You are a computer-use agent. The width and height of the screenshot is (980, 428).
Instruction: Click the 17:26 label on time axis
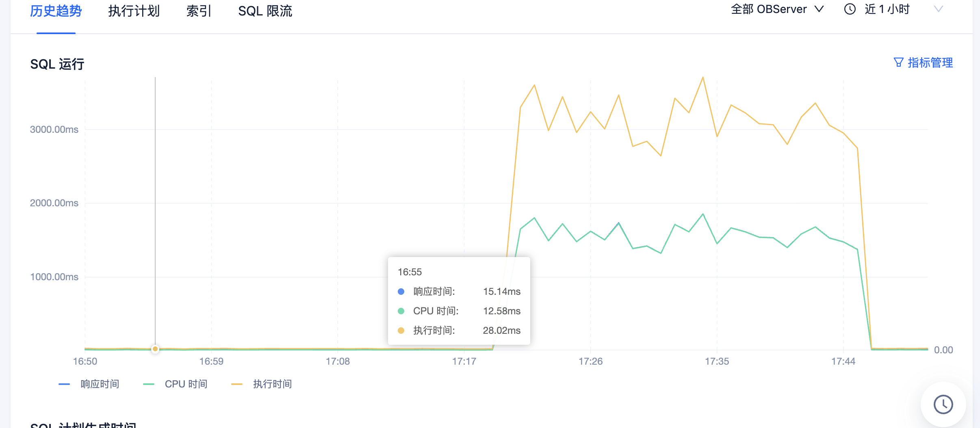[x=590, y=361]
